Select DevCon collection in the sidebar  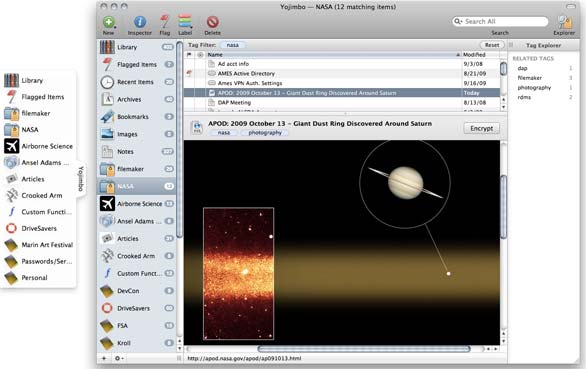pos(137,291)
